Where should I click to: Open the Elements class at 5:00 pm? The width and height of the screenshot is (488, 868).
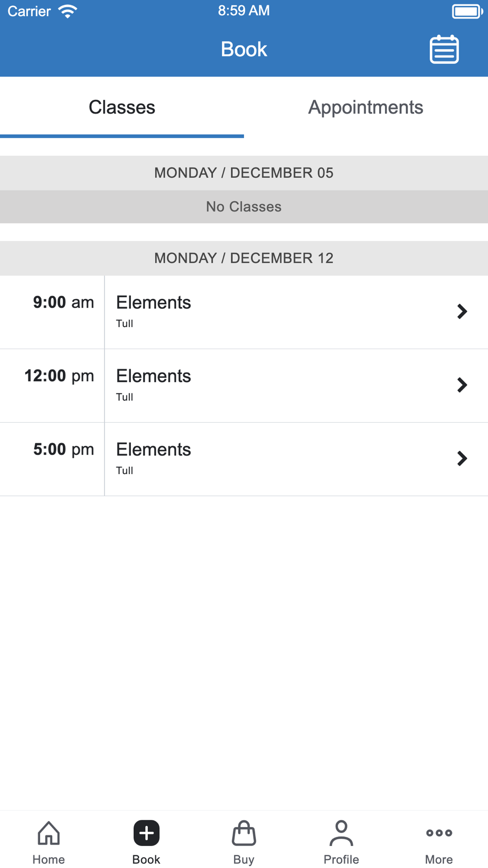tap(244, 459)
